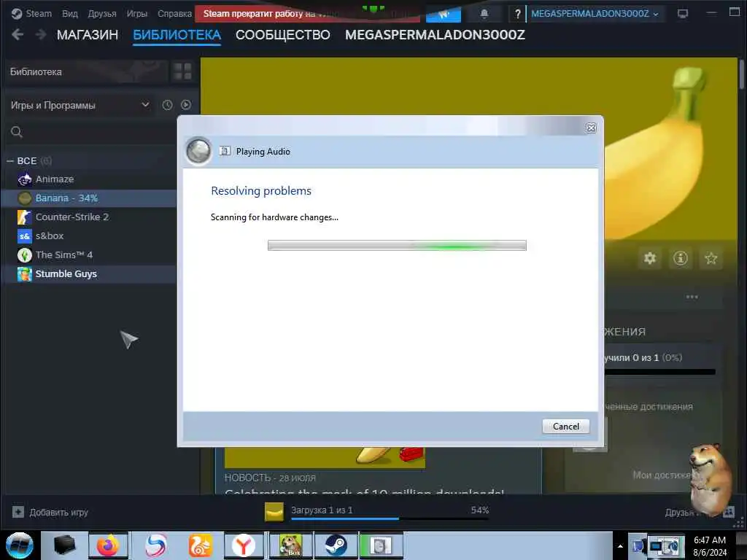Open the notifications bell
Image resolution: width=747 pixels, height=560 pixels.
[484, 14]
